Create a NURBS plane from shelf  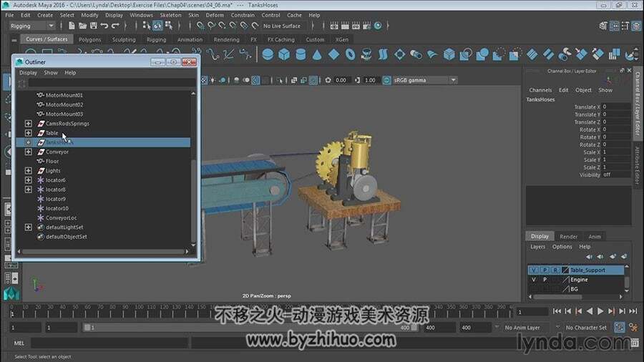point(333,54)
